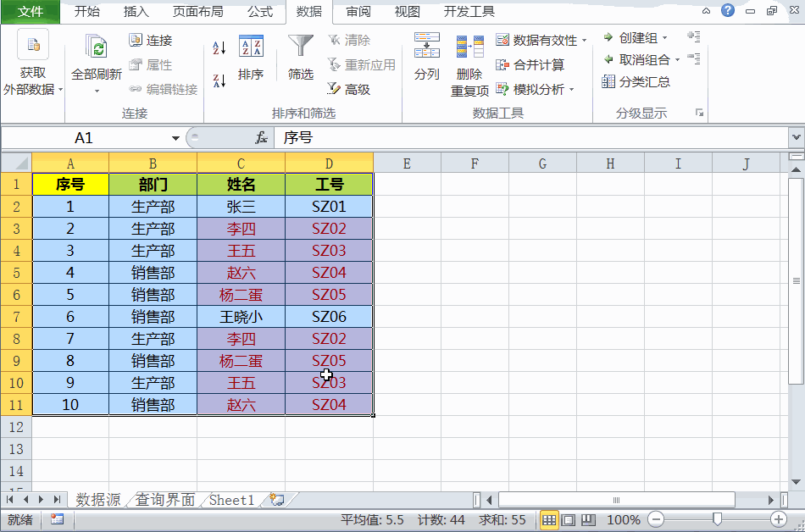
Task: Sort ascending A to Z
Action: tap(219, 48)
